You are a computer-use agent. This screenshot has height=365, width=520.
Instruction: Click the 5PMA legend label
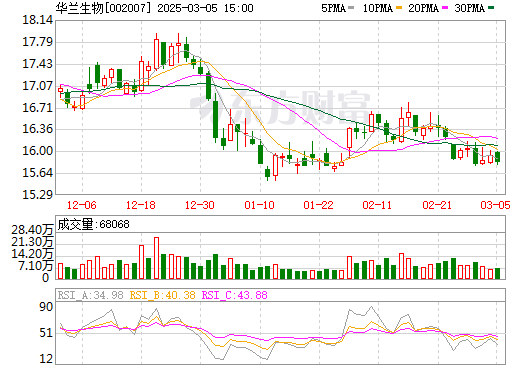pyautogui.click(x=333, y=8)
